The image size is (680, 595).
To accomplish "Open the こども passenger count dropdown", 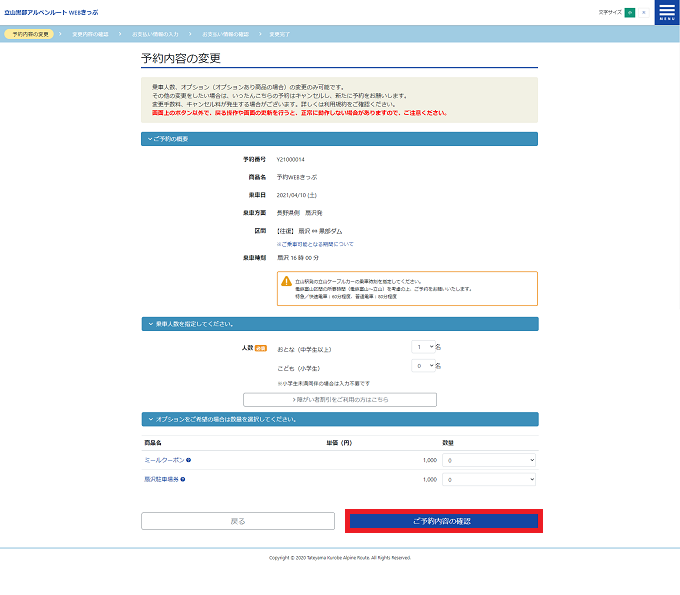I will tap(424, 366).
